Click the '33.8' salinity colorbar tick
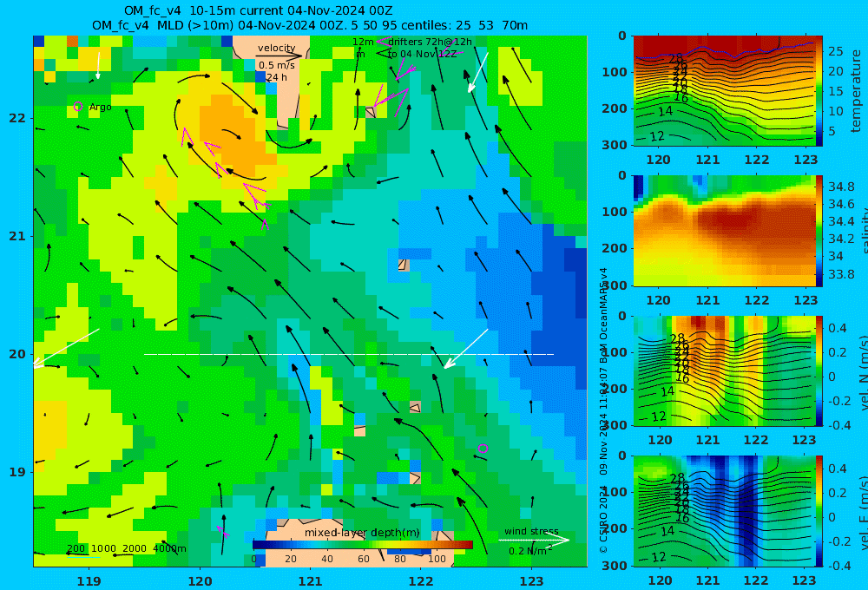 point(840,274)
